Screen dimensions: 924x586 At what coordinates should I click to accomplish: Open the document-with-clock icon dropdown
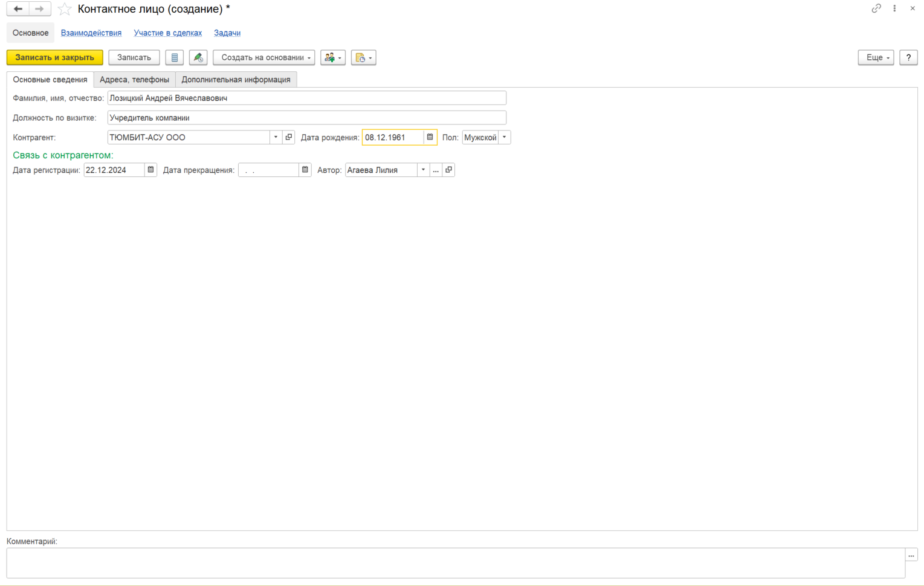[x=364, y=57]
